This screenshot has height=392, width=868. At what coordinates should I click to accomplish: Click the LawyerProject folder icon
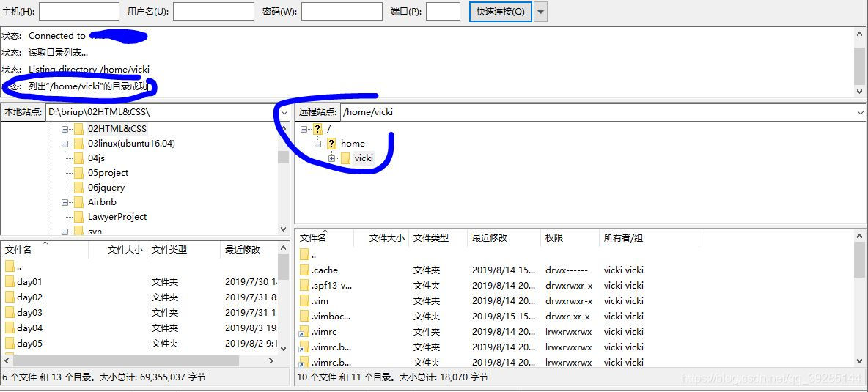[x=78, y=217]
